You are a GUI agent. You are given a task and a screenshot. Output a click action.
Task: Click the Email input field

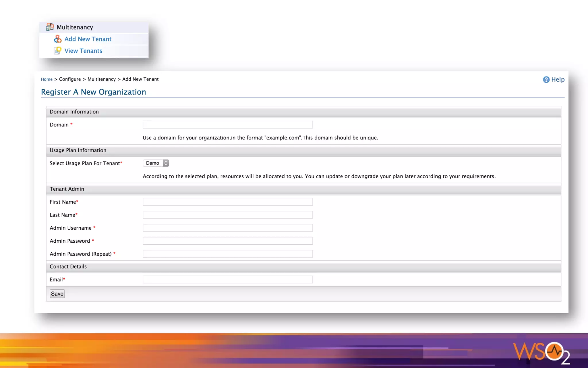click(x=228, y=279)
